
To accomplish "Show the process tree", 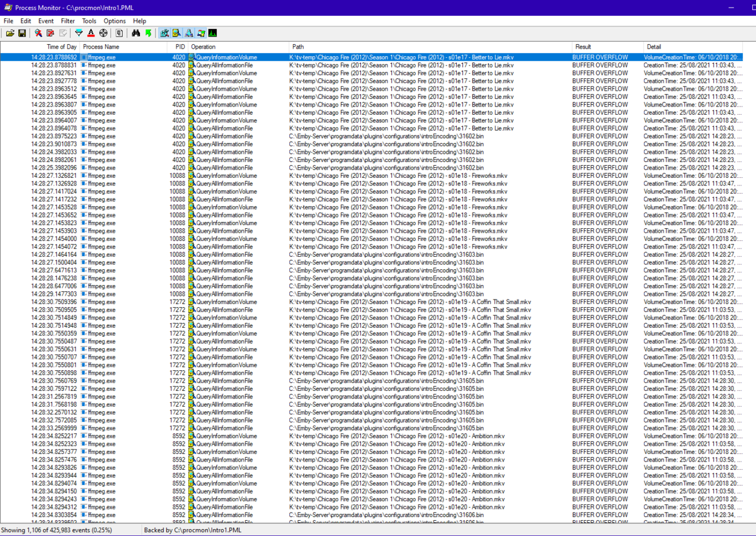I will click(x=118, y=33).
